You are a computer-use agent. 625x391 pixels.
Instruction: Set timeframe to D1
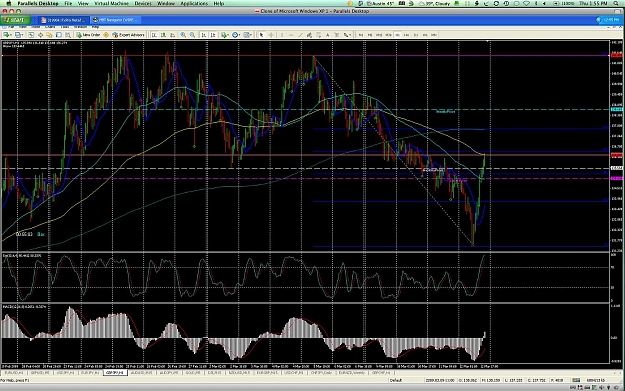(x=416, y=35)
